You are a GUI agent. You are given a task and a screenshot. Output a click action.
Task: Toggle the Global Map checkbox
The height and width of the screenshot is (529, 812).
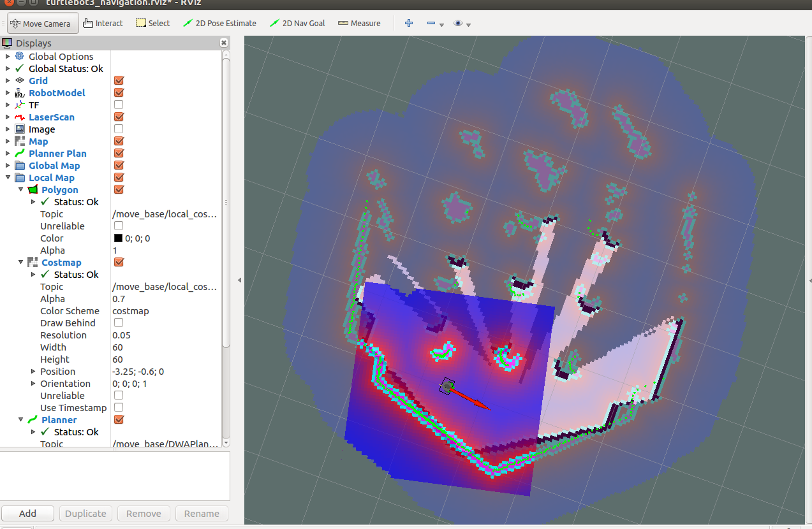coord(119,165)
